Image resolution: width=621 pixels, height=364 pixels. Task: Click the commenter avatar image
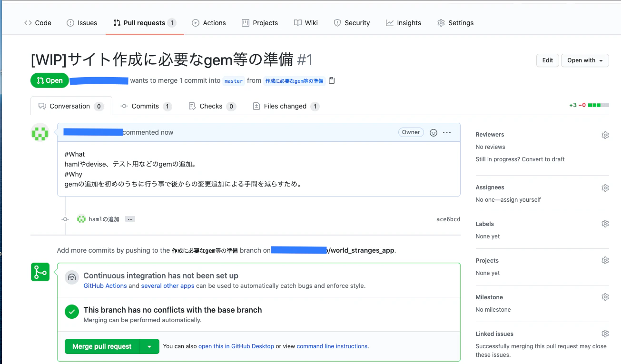point(40,132)
